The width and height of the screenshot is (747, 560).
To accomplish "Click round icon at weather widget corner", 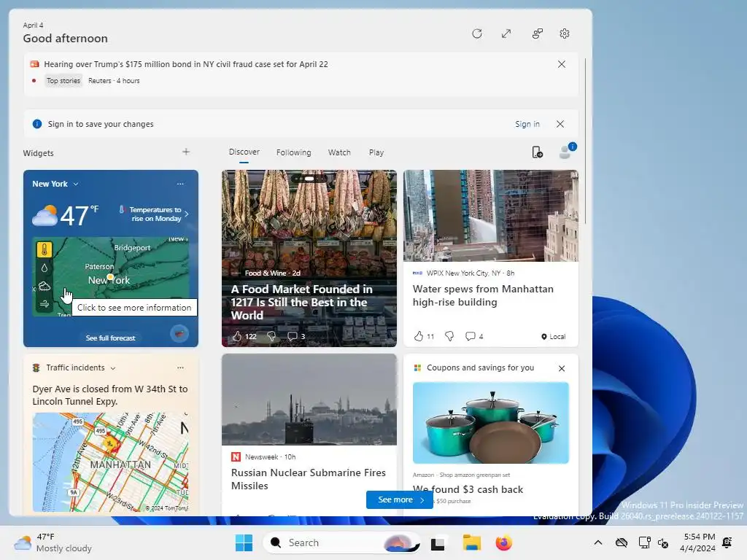I will click(179, 333).
